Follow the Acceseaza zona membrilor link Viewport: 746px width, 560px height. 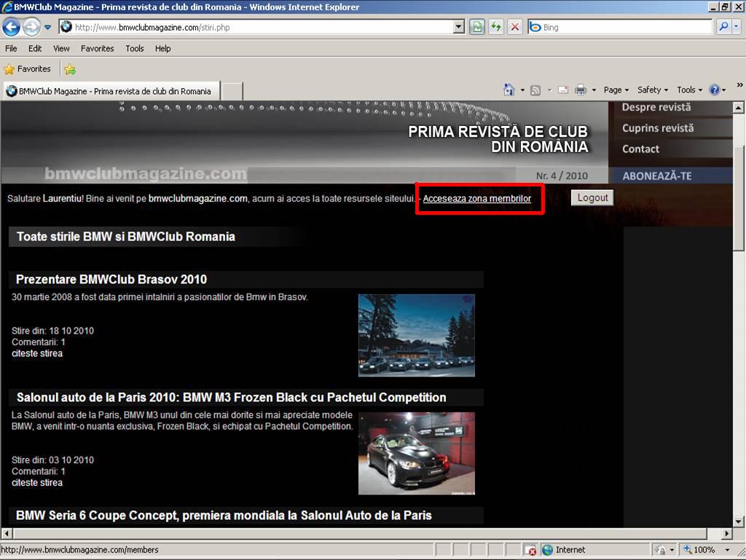pyautogui.click(x=476, y=199)
